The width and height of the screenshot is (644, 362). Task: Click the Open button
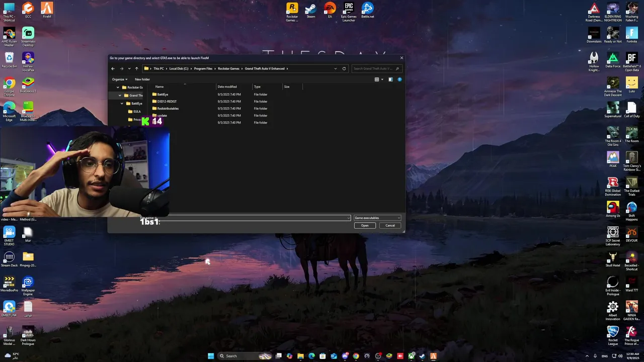[365, 225]
